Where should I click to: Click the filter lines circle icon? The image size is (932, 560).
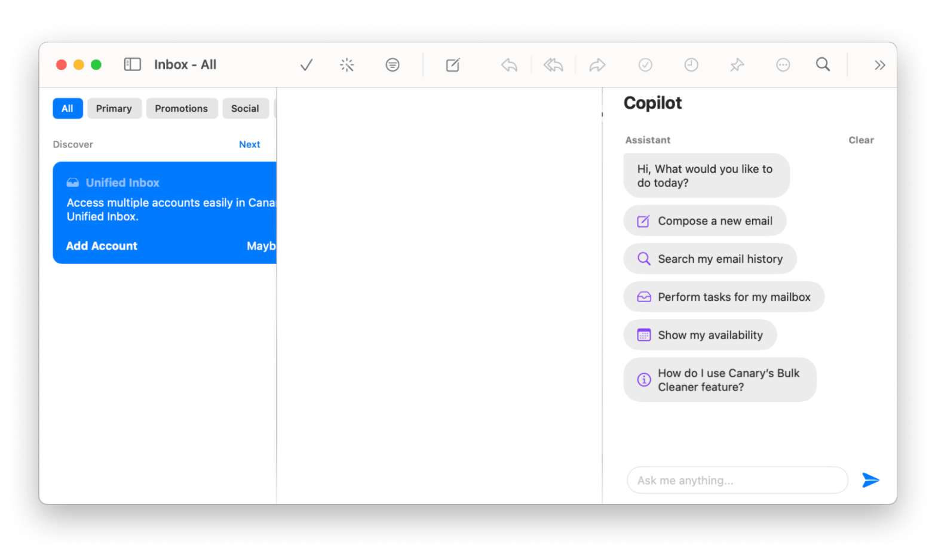click(x=393, y=65)
